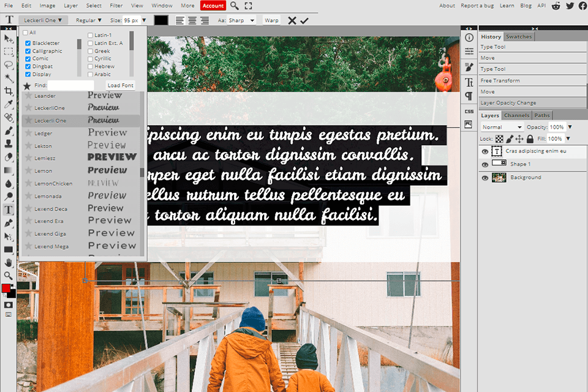The image size is (588, 392).
Task: Select the Gradient tool in the toolbar
Action: (x=9, y=170)
